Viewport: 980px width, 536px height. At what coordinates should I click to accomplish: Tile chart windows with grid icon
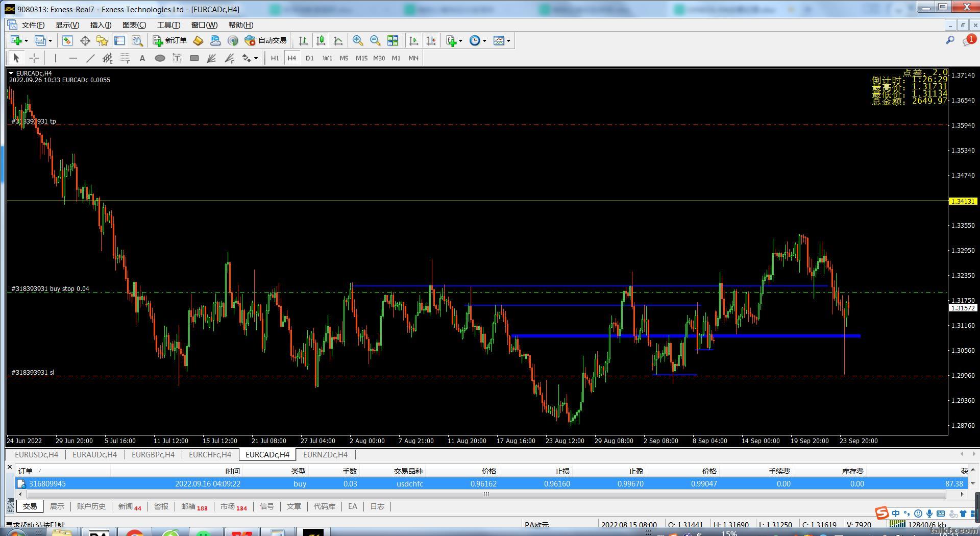click(393, 40)
